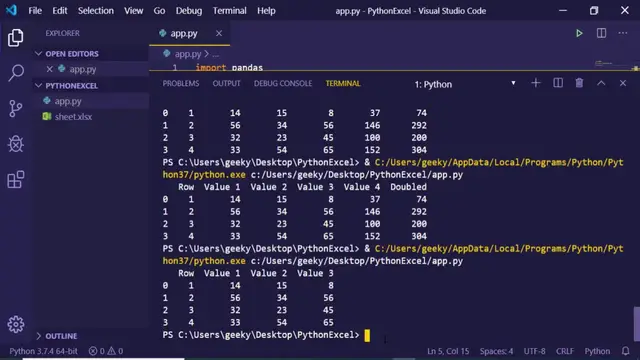640x360 pixels.
Task: Select the app.py editor tab
Action: pyautogui.click(x=189, y=33)
